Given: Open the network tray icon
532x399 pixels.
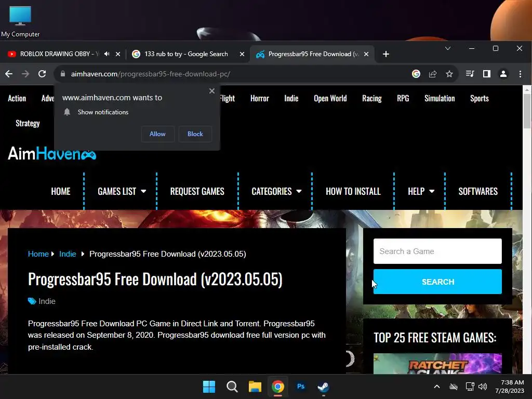Looking at the screenshot, I should tap(470, 387).
